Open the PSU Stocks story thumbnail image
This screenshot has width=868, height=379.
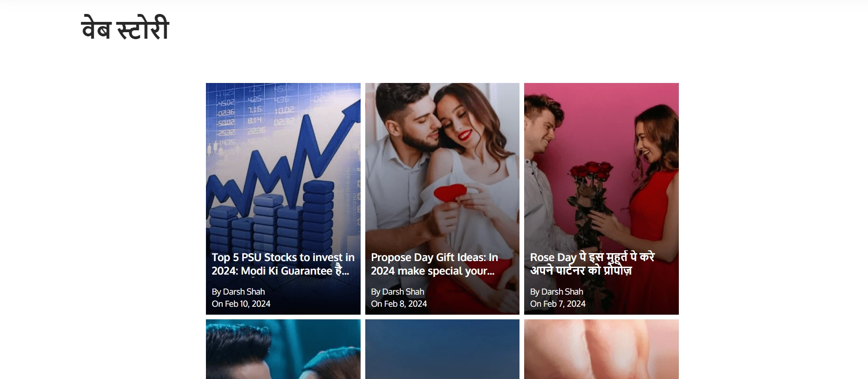[283, 199]
